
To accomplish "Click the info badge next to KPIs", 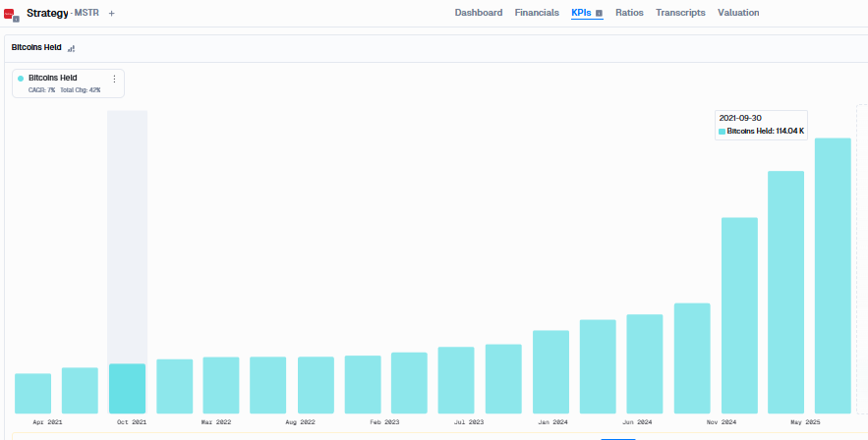I will coord(599,13).
